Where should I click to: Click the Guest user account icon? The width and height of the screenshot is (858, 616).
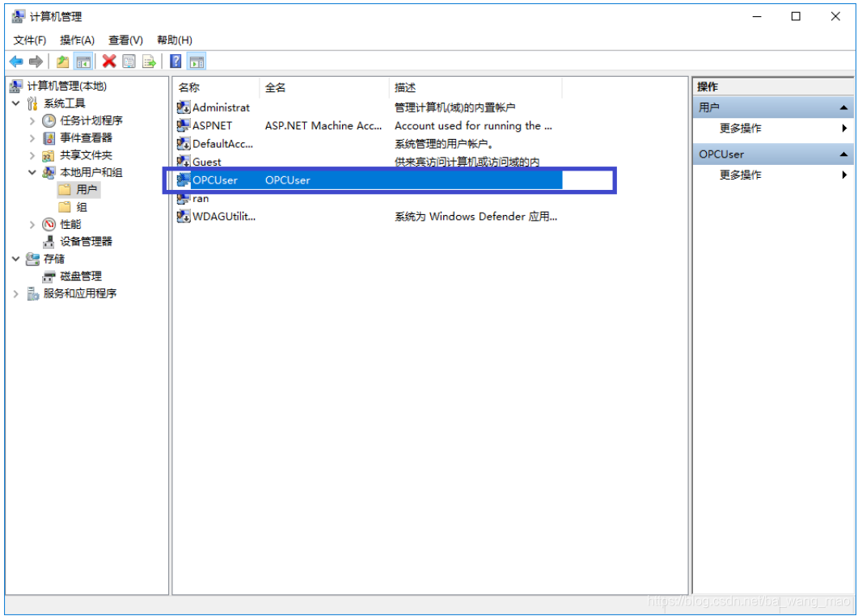click(184, 162)
